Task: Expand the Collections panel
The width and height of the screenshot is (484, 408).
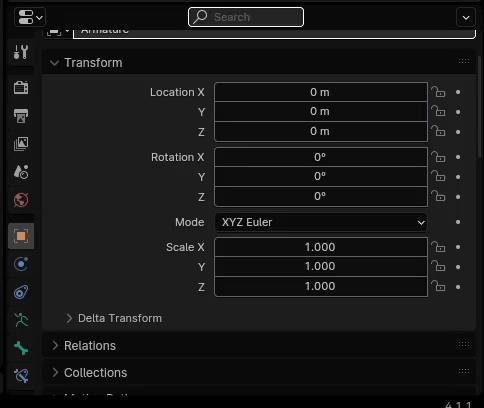Action: click(55, 373)
